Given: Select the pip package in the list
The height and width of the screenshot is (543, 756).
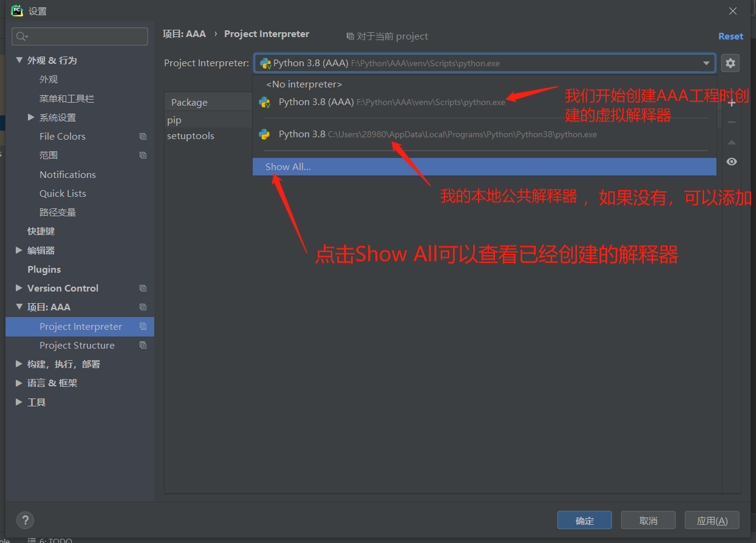Looking at the screenshot, I should [x=174, y=120].
